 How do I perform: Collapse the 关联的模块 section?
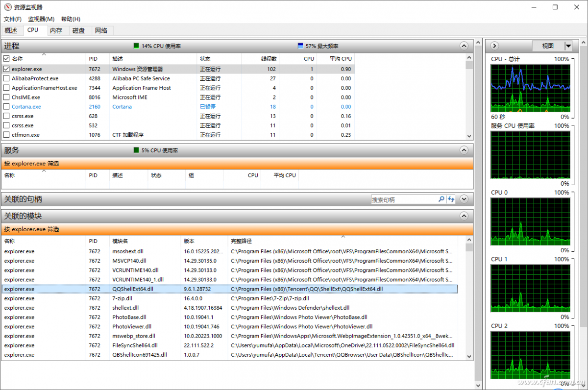[464, 216]
